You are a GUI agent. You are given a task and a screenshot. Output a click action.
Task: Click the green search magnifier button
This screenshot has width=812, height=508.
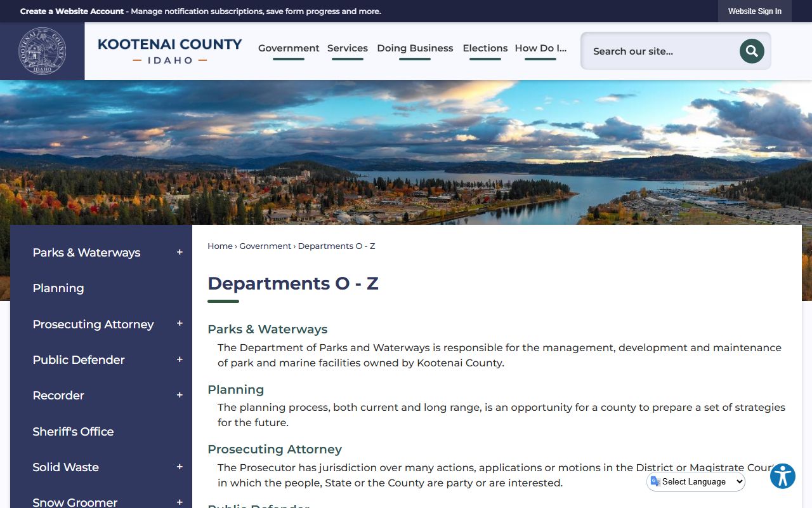click(752, 51)
